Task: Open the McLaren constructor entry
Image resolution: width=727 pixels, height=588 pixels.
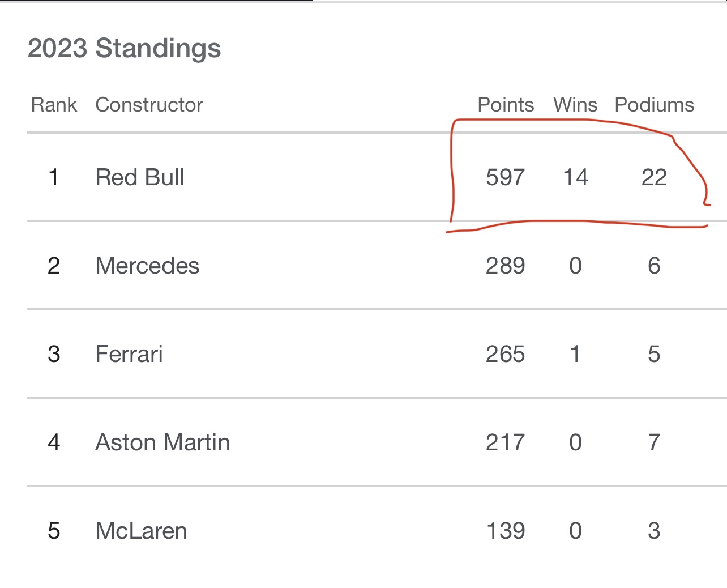Action: (141, 531)
